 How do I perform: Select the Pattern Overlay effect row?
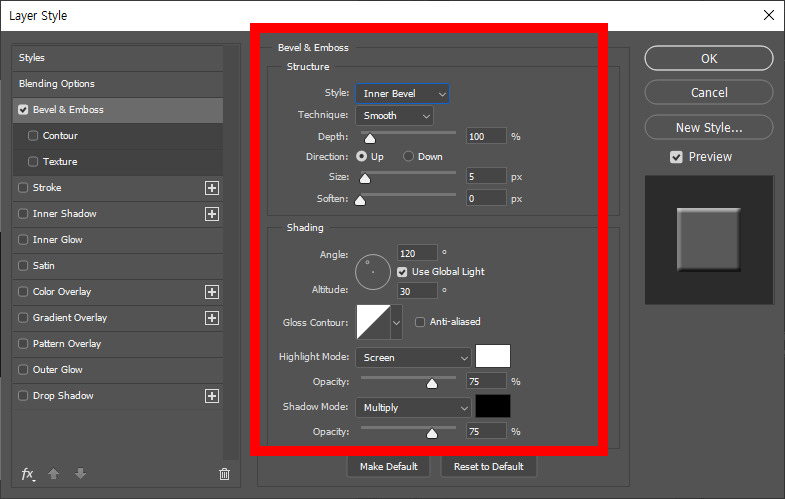point(118,344)
